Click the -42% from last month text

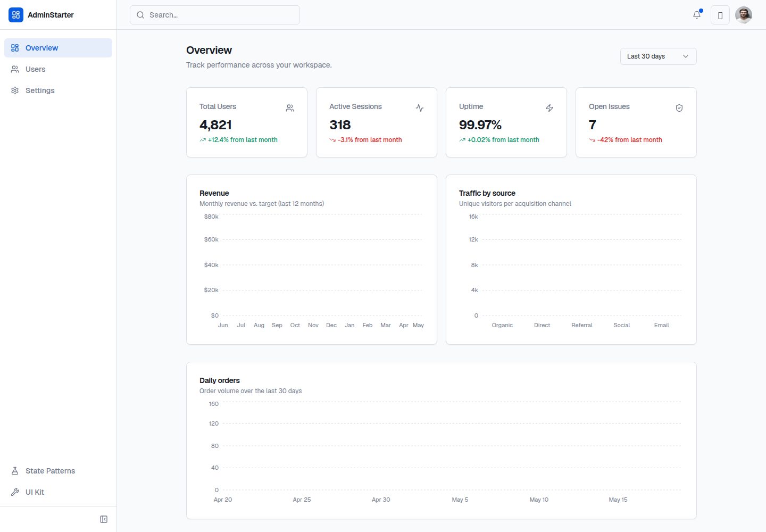tap(630, 140)
